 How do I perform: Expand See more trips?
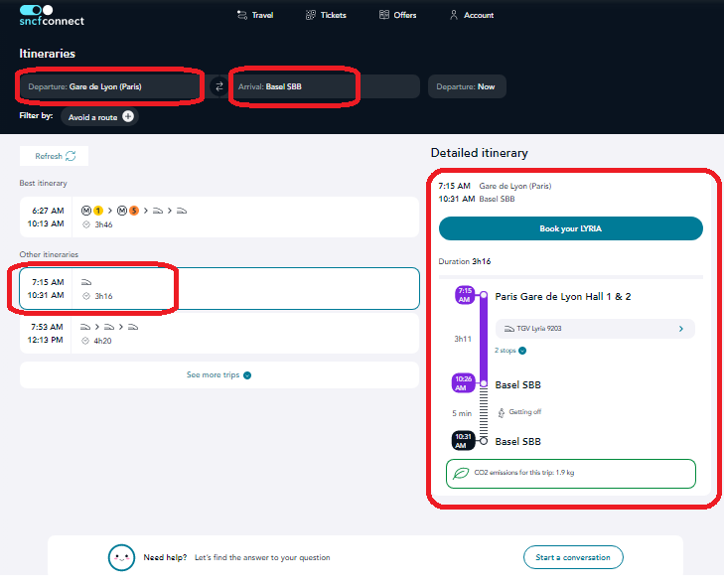point(219,374)
